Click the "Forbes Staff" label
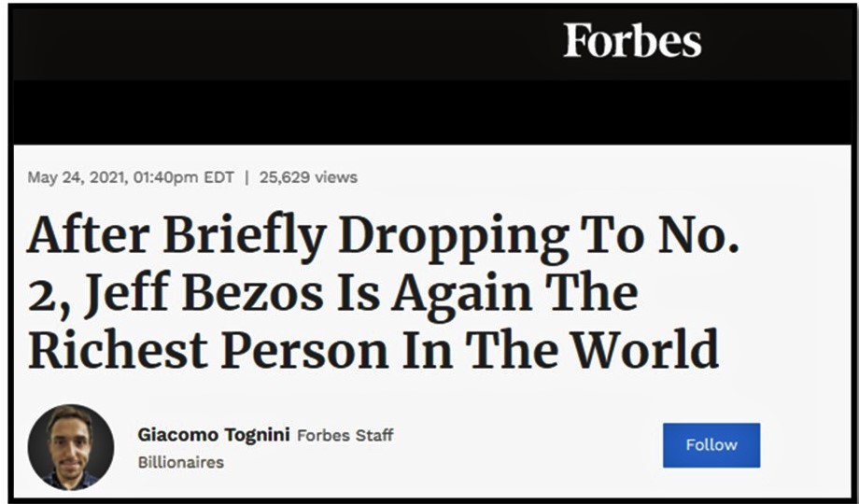Viewport: 859px width, 504px height. pos(345,436)
